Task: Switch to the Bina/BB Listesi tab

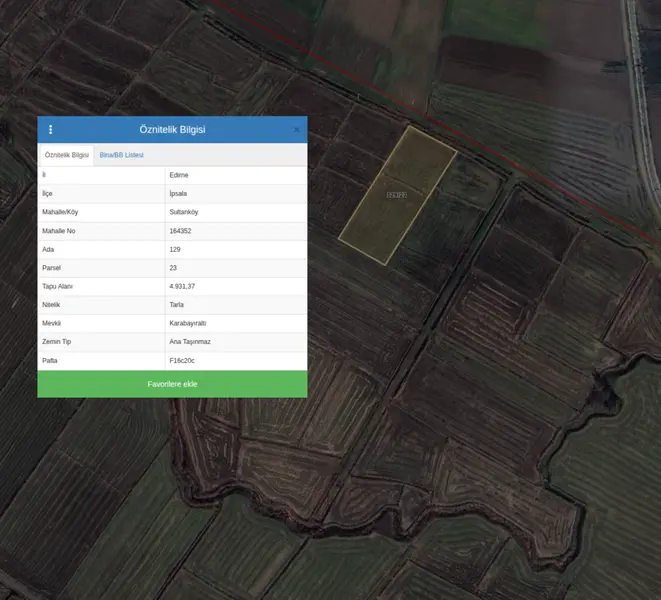Action: 121,155
